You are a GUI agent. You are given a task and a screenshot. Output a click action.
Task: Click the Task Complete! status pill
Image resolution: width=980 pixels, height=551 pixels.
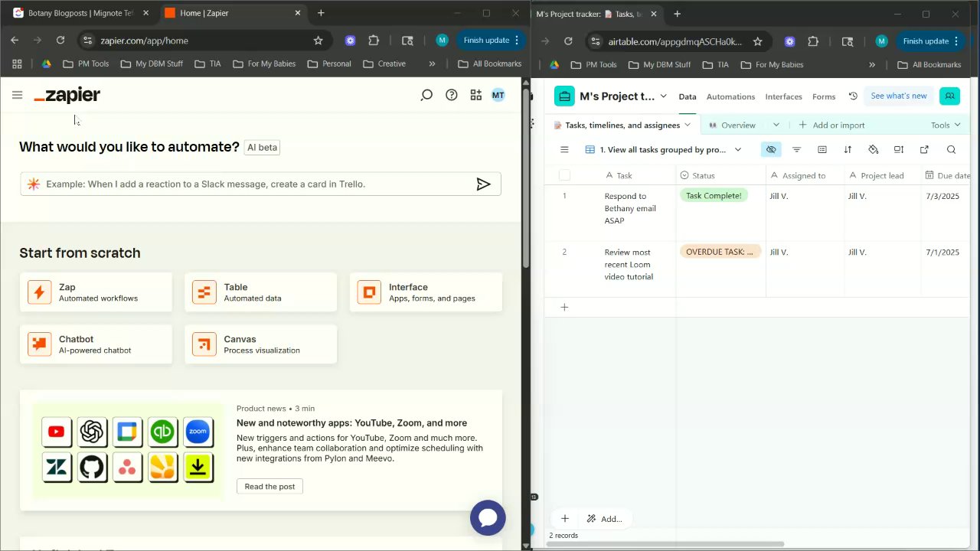point(714,195)
